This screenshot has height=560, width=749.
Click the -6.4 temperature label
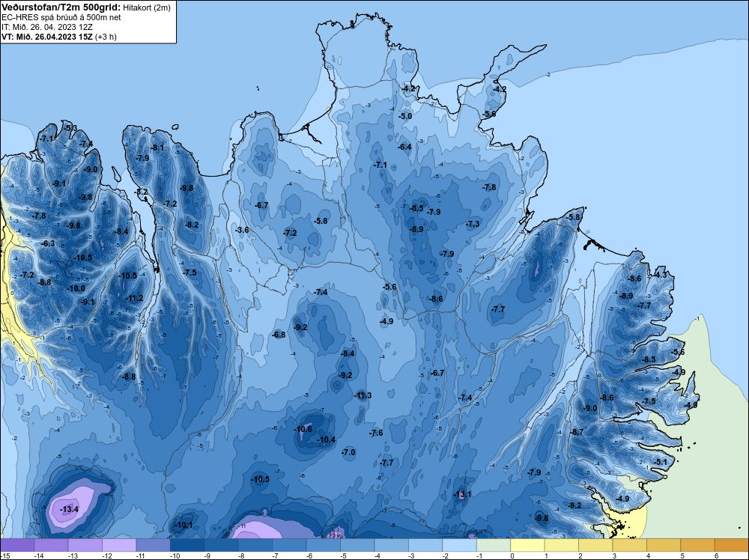404,147
